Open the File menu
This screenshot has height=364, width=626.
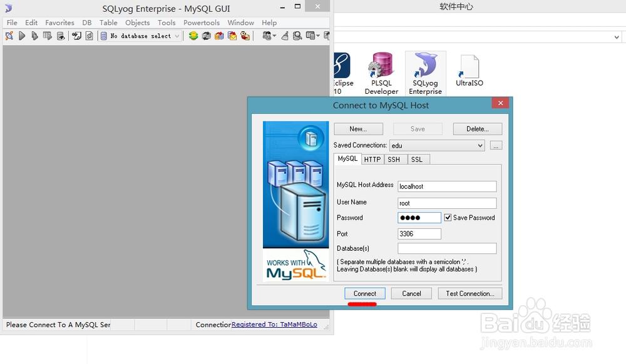click(12, 23)
